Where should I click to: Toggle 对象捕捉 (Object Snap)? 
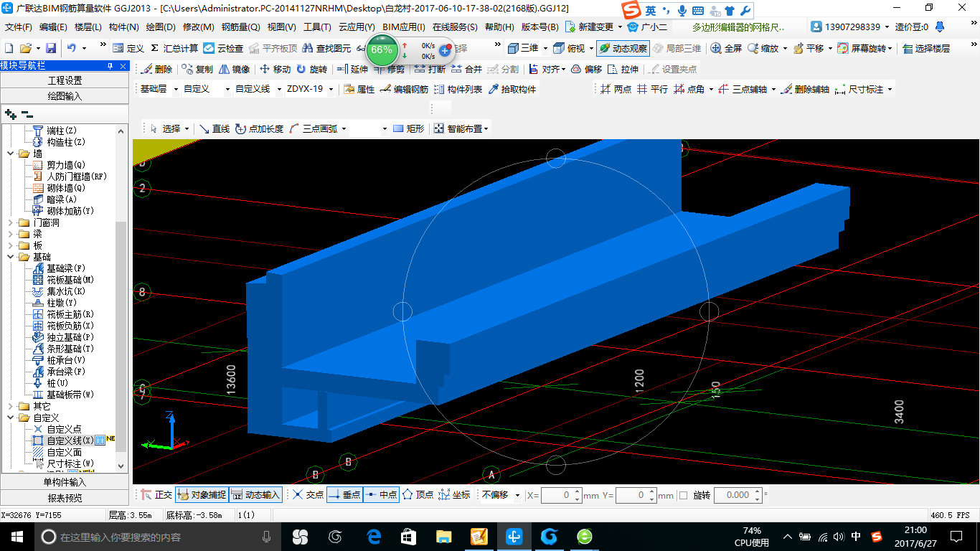pyautogui.click(x=202, y=495)
